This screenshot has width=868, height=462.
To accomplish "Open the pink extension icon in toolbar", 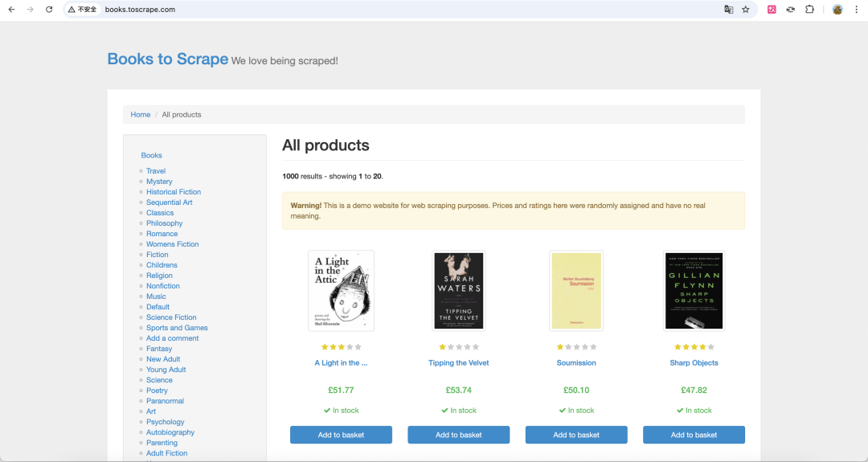I will click(772, 10).
